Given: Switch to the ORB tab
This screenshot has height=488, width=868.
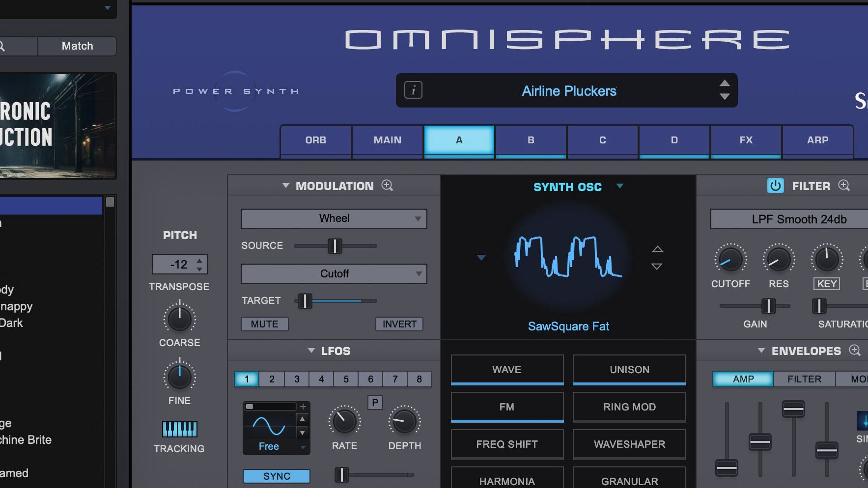Looking at the screenshot, I should click(315, 140).
